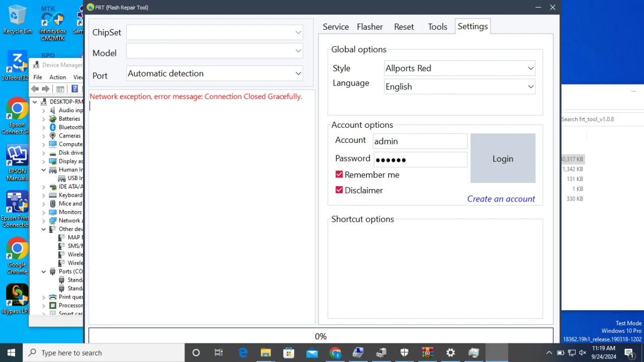
Task: Switch to the Service tab
Action: (336, 27)
